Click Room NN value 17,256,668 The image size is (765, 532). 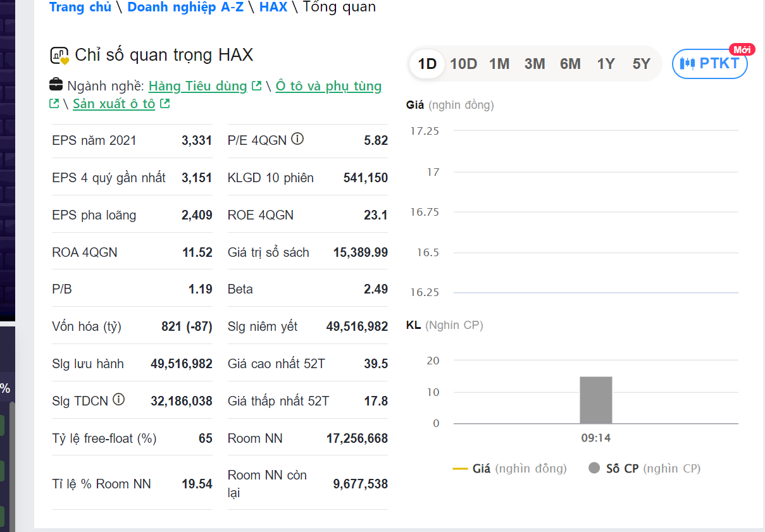358,438
